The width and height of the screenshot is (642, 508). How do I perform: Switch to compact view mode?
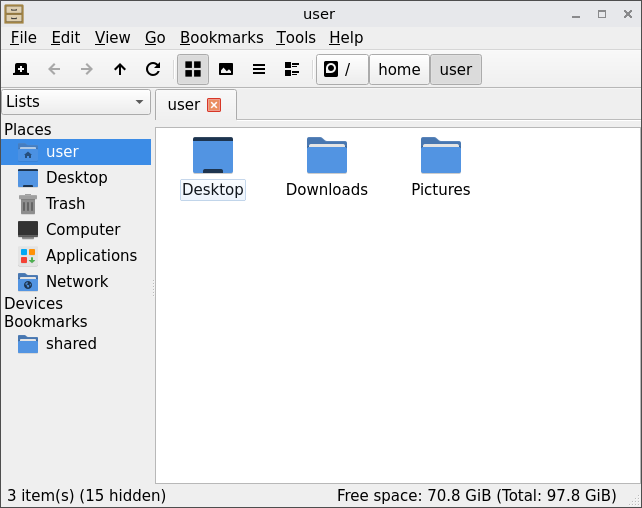point(292,69)
